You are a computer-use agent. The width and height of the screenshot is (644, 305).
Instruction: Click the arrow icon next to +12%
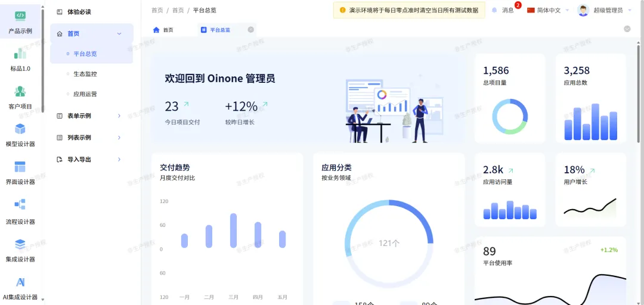[265, 105]
